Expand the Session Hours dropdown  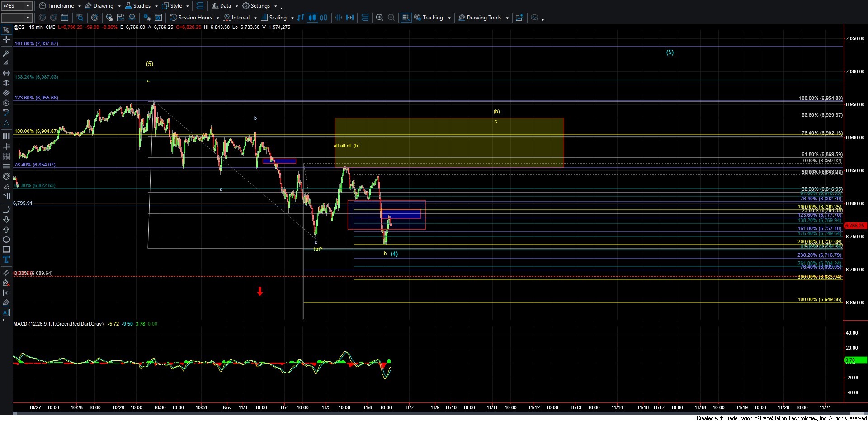[217, 18]
